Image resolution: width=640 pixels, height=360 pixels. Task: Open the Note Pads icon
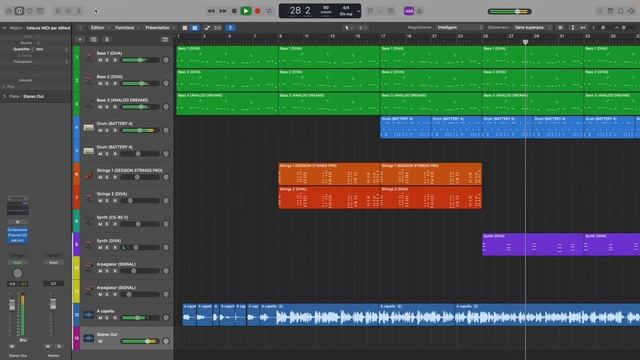610,11
